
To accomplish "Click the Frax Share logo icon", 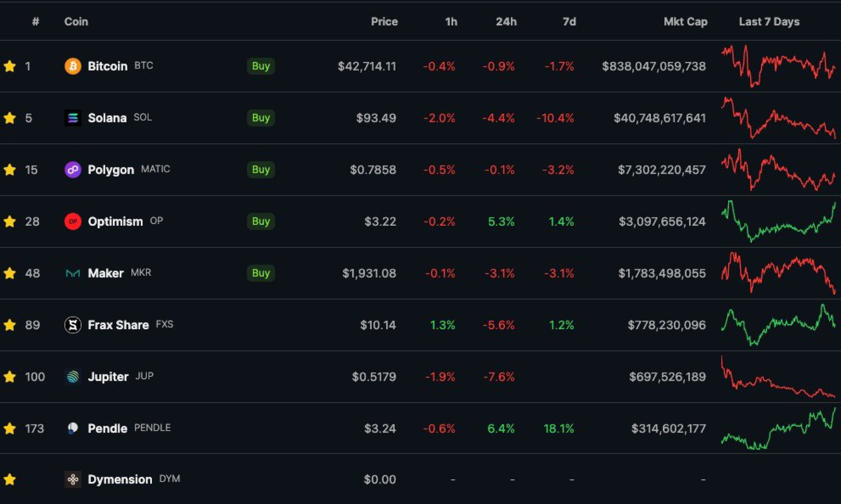I will (73, 325).
